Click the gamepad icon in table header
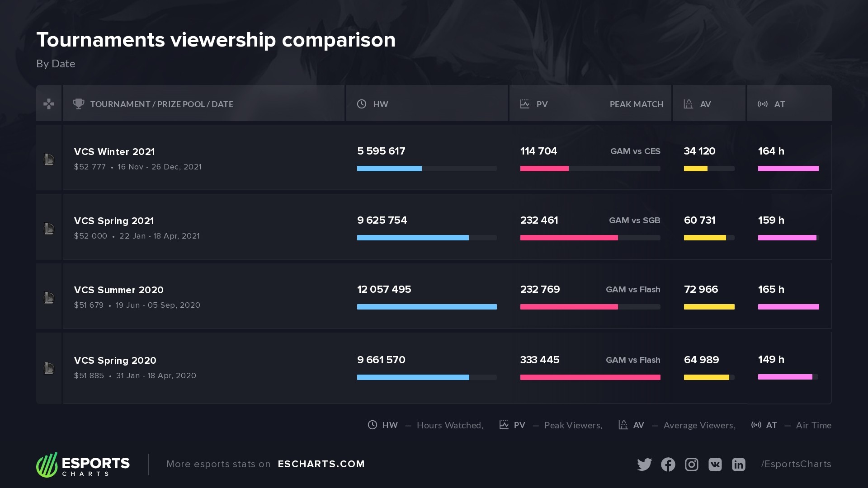868x488 pixels. pos(49,104)
